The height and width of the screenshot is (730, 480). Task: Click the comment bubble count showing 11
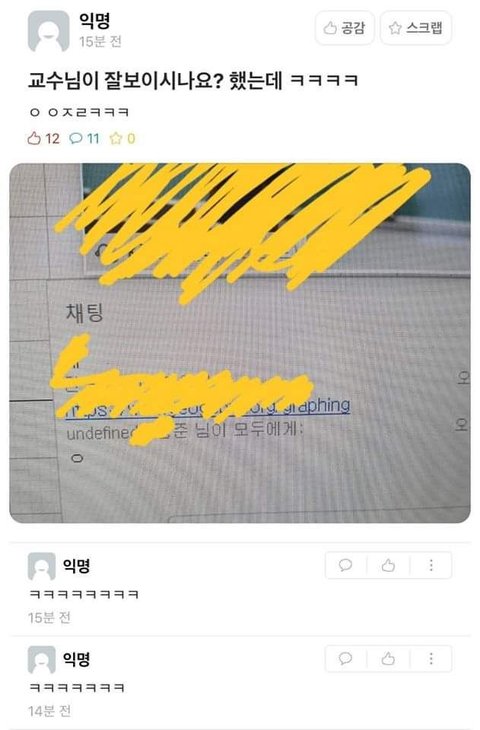(x=84, y=138)
